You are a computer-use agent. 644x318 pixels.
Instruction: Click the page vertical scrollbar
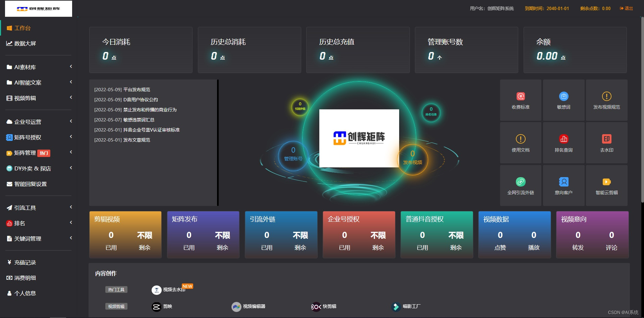(642, 110)
